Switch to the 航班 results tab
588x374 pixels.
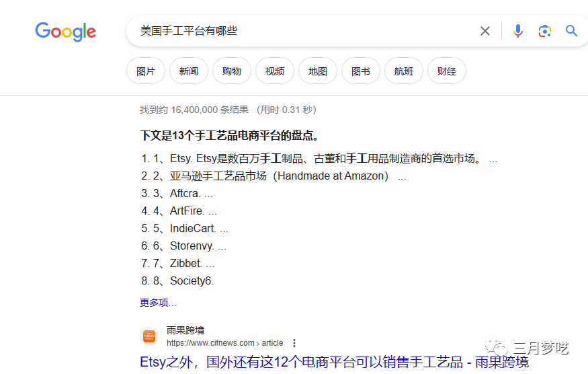click(x=404, y=71)
